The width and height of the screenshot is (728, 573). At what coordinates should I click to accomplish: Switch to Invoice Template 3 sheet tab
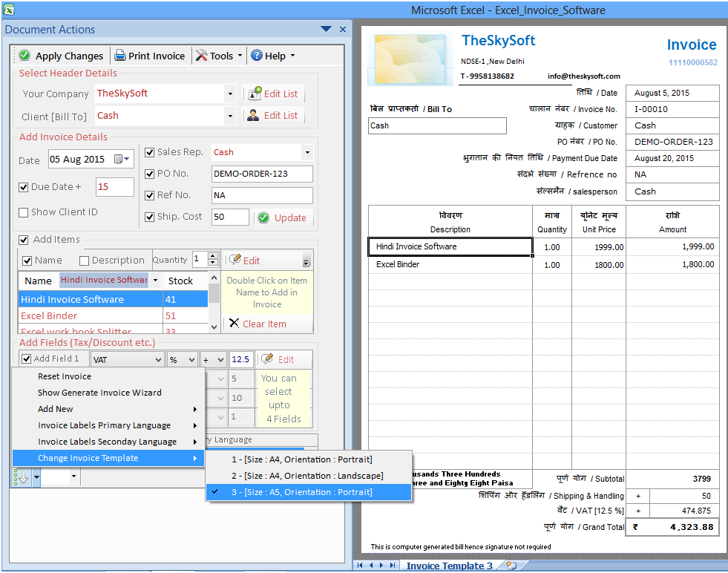450,566
